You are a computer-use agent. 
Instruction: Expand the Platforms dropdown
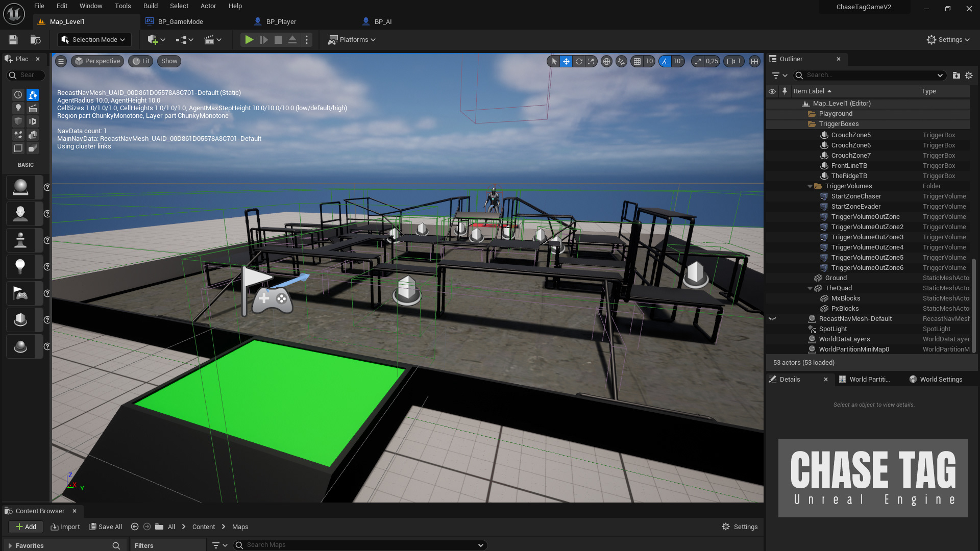[352, 40]
